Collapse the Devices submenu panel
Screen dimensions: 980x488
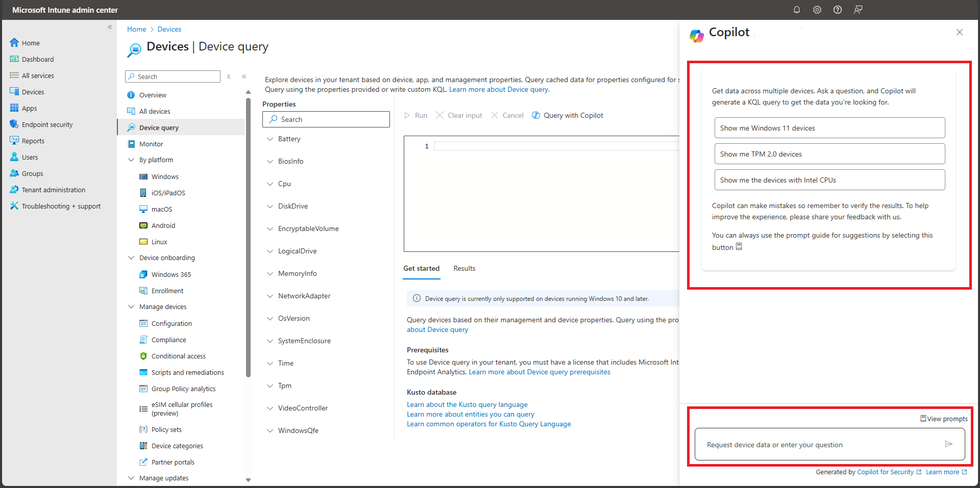(x=244, y=76)
